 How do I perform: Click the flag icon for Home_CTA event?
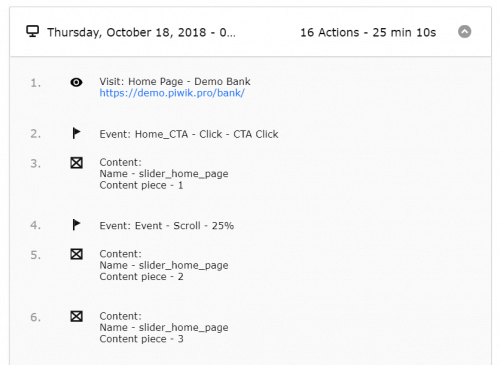pyautogui.click(x=76, y=133)
